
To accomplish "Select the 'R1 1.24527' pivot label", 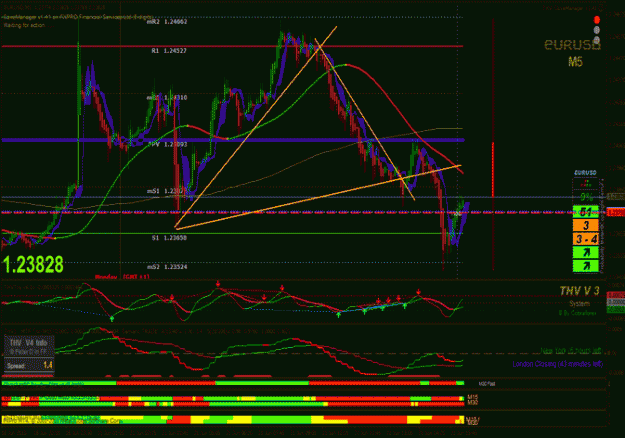I will coord(169,51).
